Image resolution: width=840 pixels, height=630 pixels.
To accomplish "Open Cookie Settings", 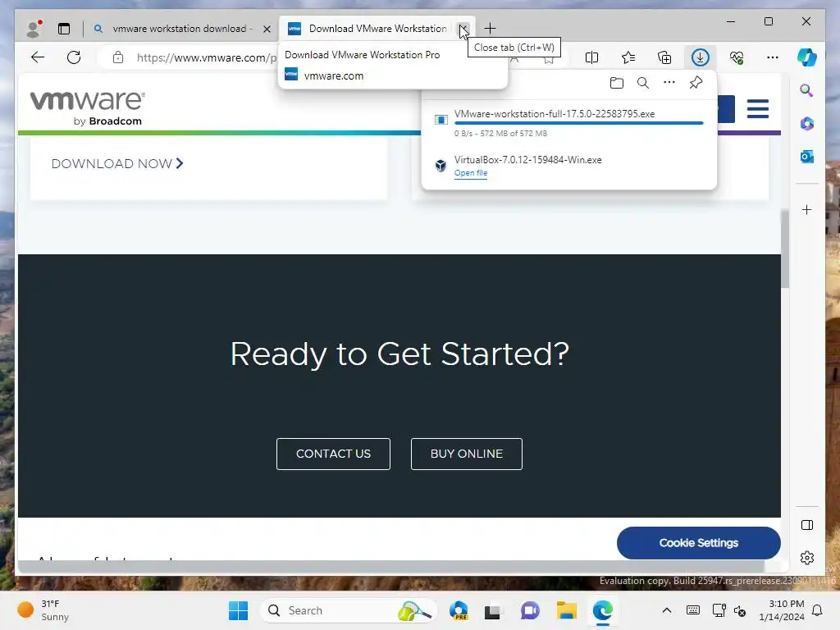I will pos(698,543).
